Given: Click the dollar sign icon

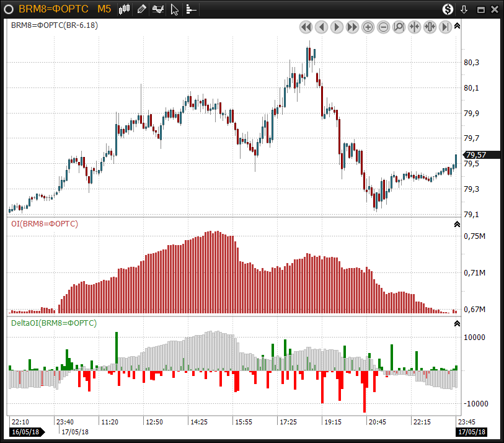Looking at the screenshot, I should click(x=448, y=9).
